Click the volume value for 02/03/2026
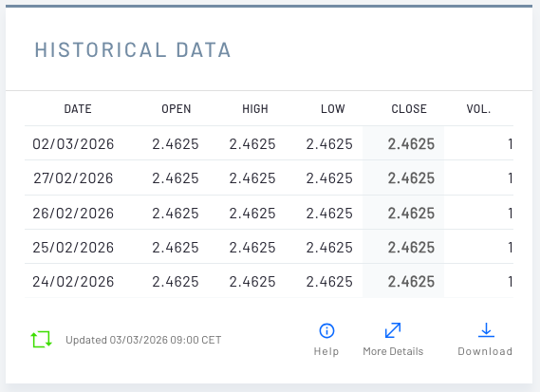 click(x=511, y=144)
